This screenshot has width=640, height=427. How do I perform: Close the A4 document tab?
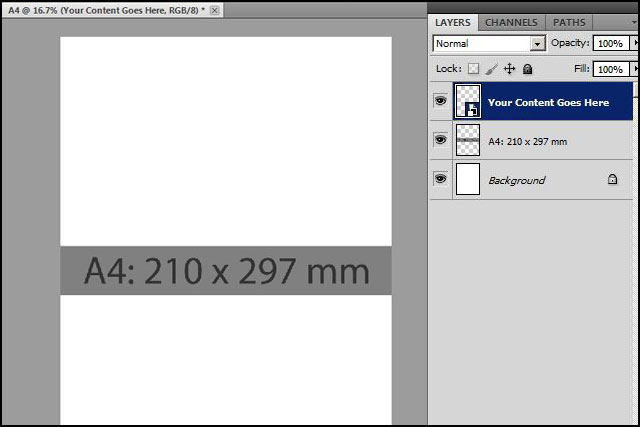click(x=215, y=10)
